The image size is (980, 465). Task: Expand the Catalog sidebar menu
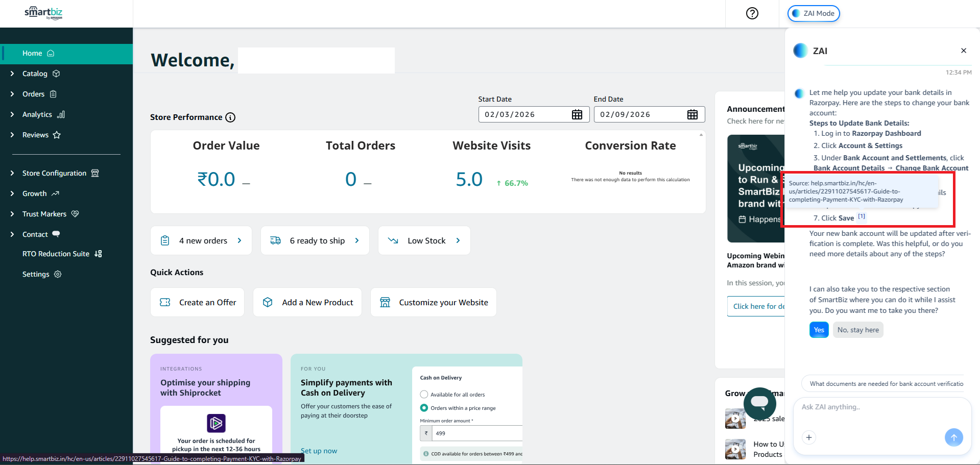(x=35, y=74)
